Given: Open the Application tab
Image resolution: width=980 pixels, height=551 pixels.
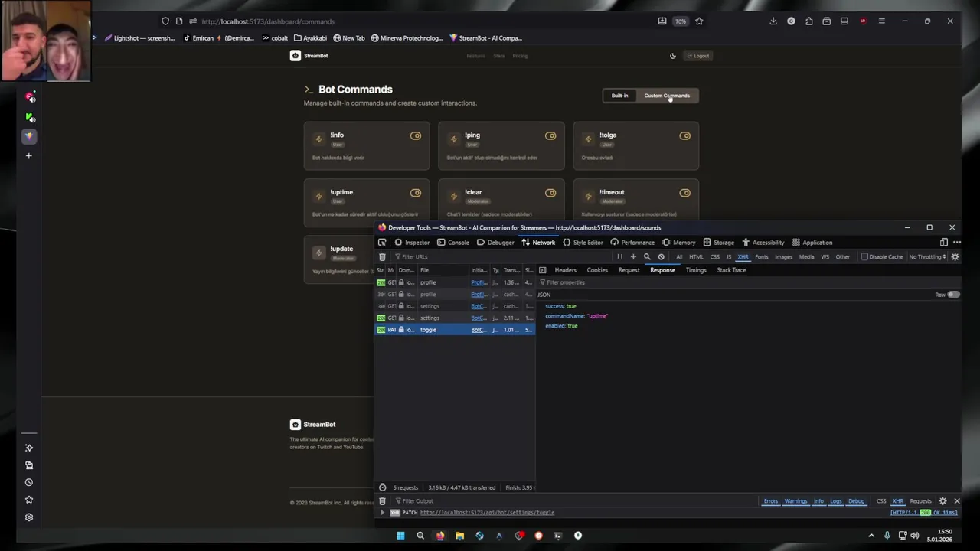Looking at the screenshot, I should tap(812, 243).
